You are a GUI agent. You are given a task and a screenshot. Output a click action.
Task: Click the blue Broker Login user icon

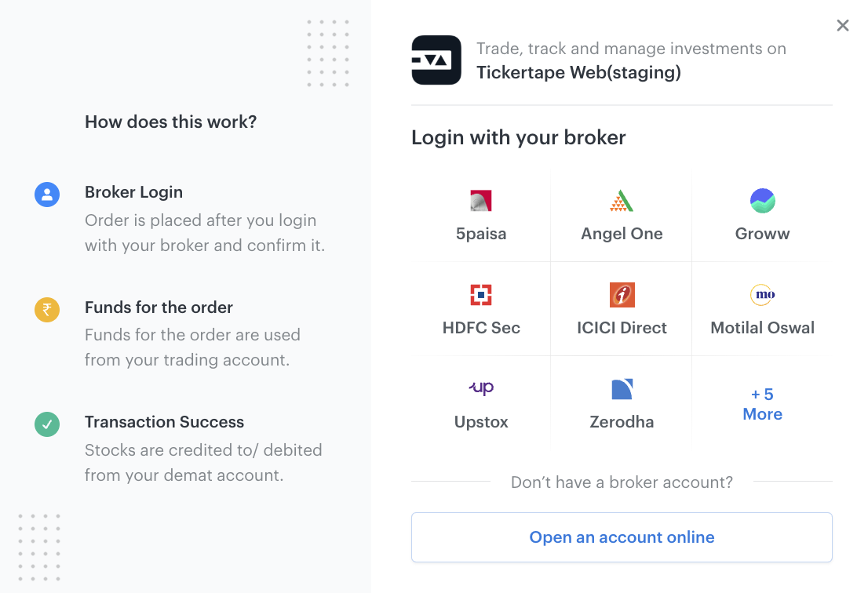point(47,195)
